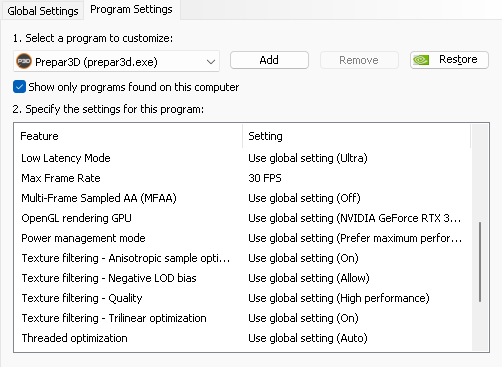Screen dimensions: 502x367
Task: Open Anisotropic sample optimization's (On) setting value
Action: coord(303,258)
